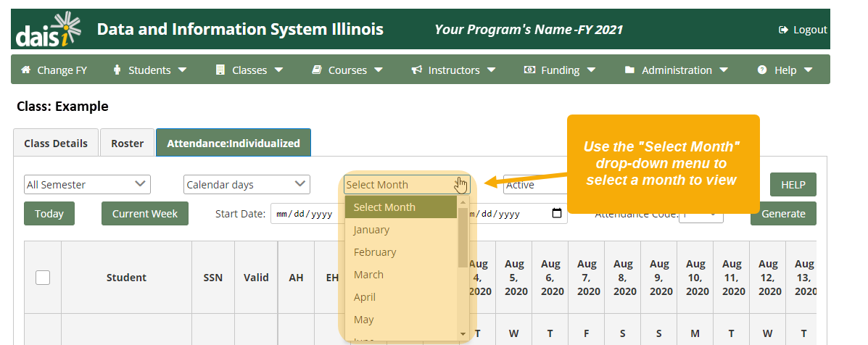Choose March from the month list
The image size is (868, 345).
point(401,275)
